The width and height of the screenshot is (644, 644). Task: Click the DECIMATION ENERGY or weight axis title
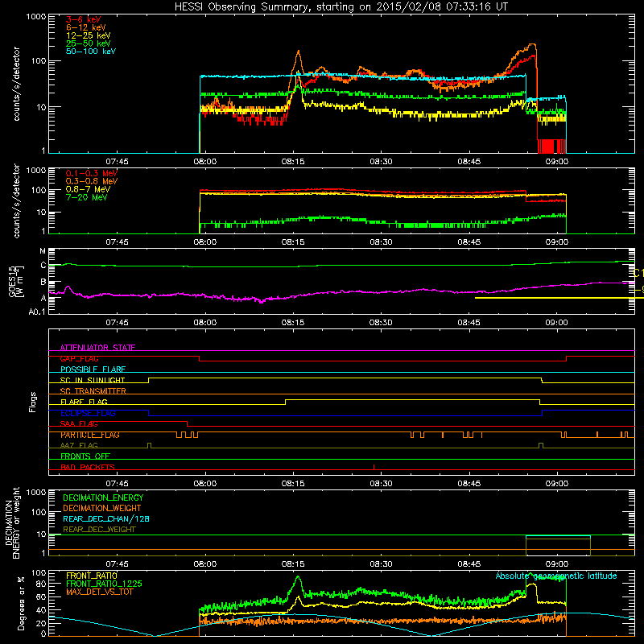point(12,523)
